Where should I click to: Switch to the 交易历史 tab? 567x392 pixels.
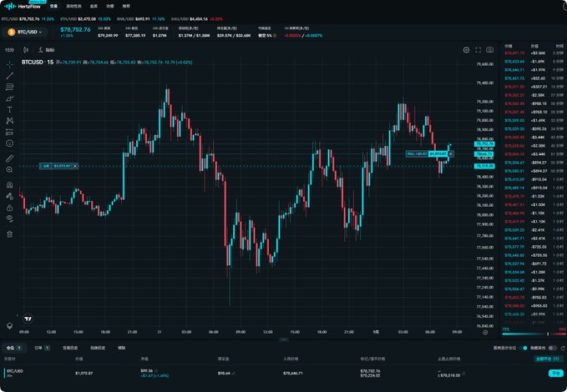pos(70,348)
